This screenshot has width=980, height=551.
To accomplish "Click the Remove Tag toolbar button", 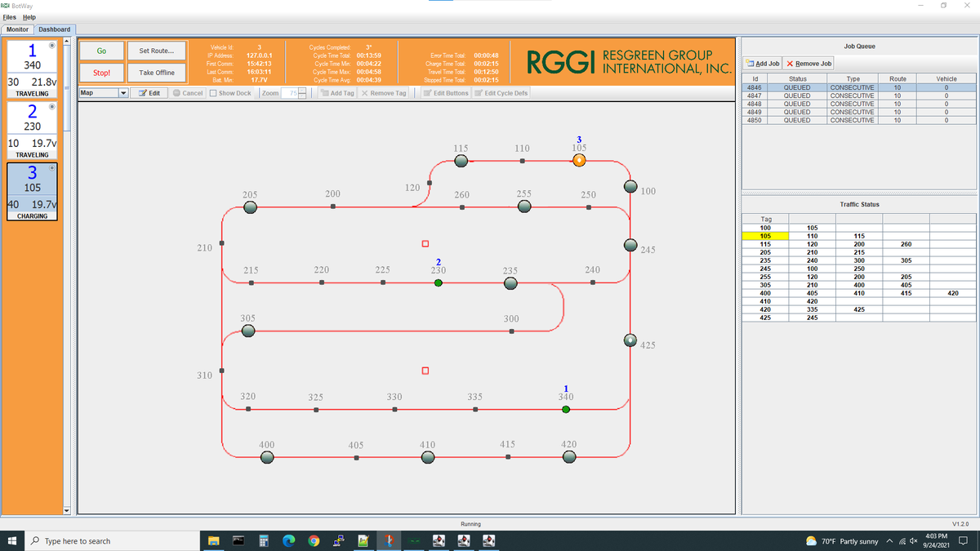I will click(x=383, y=93).
